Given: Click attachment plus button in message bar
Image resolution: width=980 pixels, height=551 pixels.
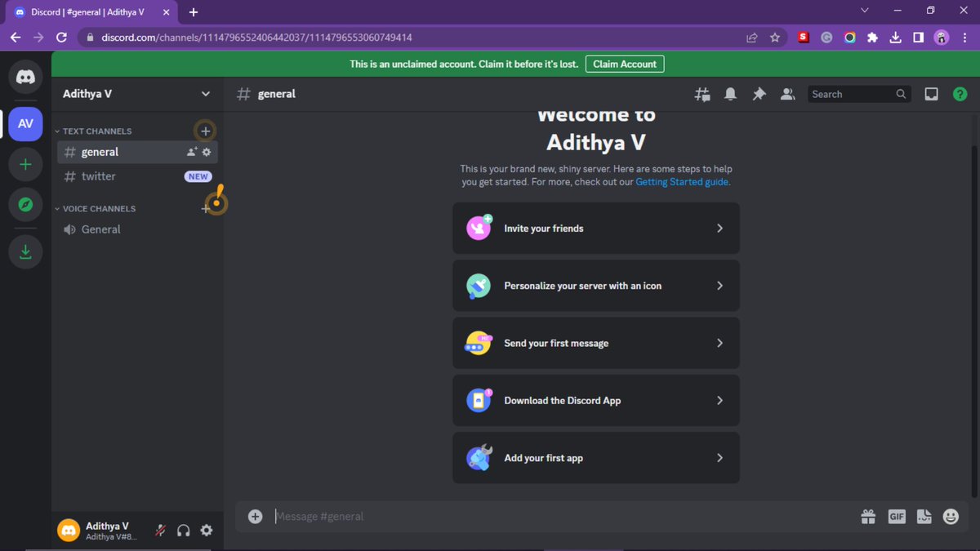Looking at the screenshot, I should pyautogui.click(x=256, y=516).
